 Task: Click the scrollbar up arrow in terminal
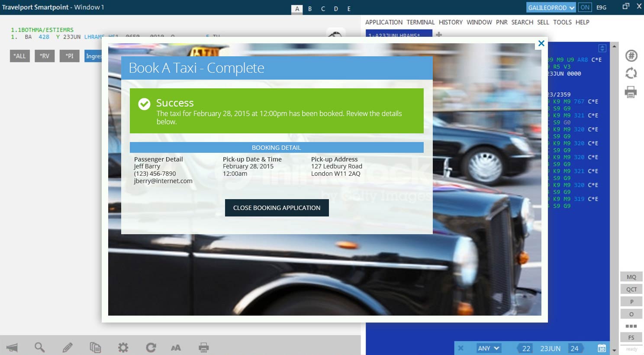pyautogui.click(x=614, y=45)
